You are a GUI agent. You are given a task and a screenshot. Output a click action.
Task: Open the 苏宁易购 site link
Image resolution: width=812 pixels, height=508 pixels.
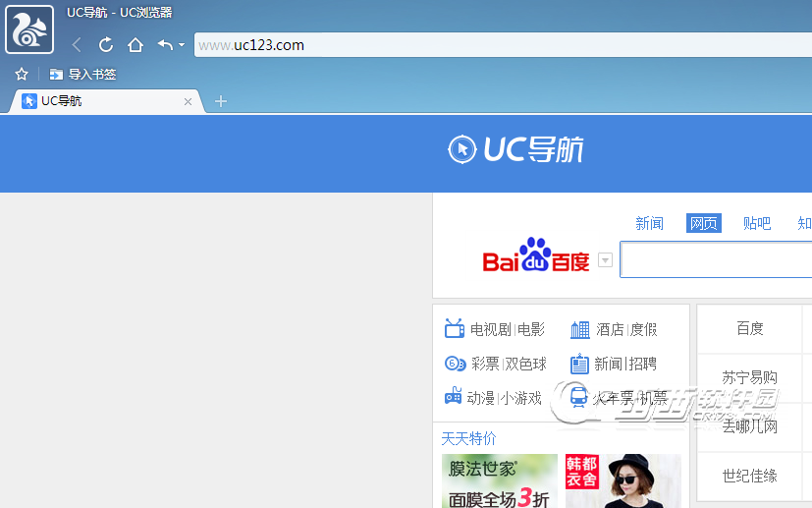pyautogui.click(x=750, y=378)
